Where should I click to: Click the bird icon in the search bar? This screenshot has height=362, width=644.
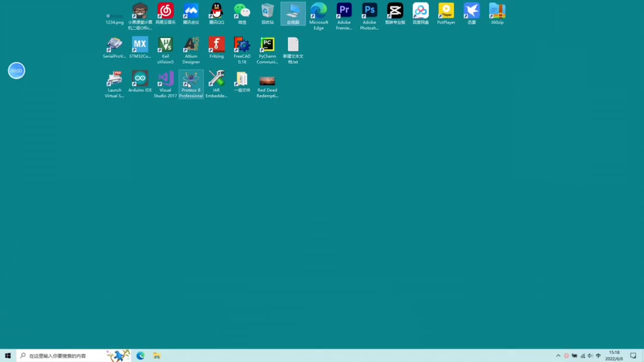(x=118, y=355)
